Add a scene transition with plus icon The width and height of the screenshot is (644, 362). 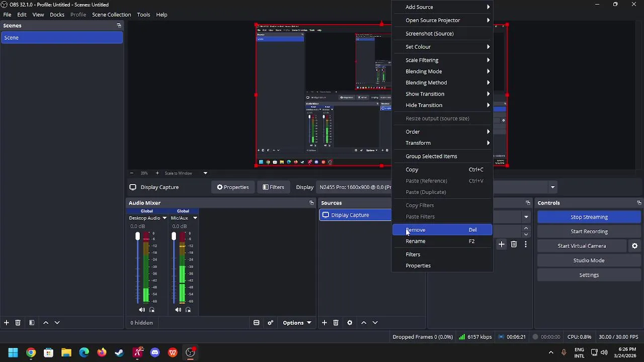pyautogui.click(x=501, y=244)
